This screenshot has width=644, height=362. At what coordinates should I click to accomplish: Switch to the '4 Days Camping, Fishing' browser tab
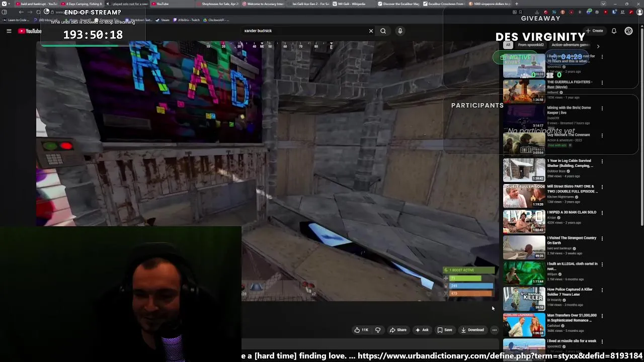[81, 4]
